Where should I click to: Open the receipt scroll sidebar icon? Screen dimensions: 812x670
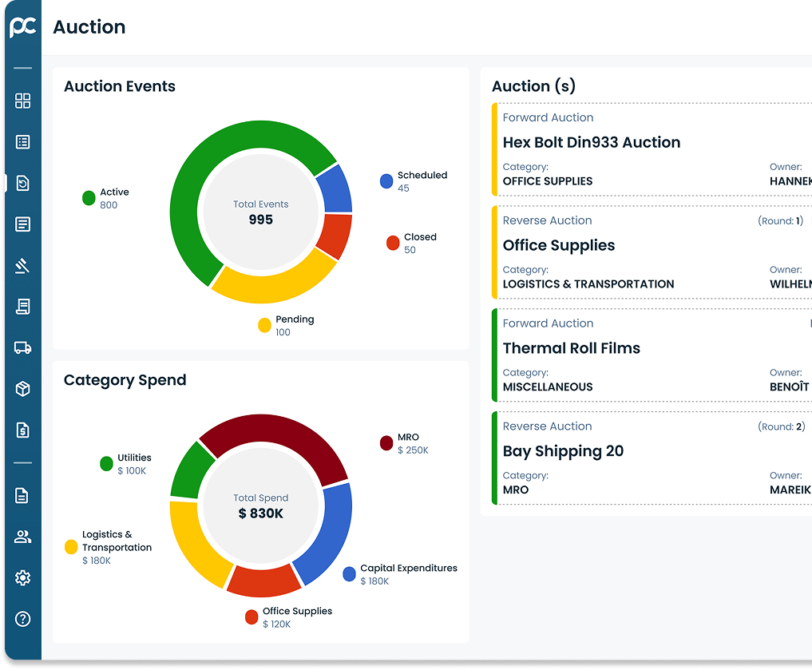(23, 307)
